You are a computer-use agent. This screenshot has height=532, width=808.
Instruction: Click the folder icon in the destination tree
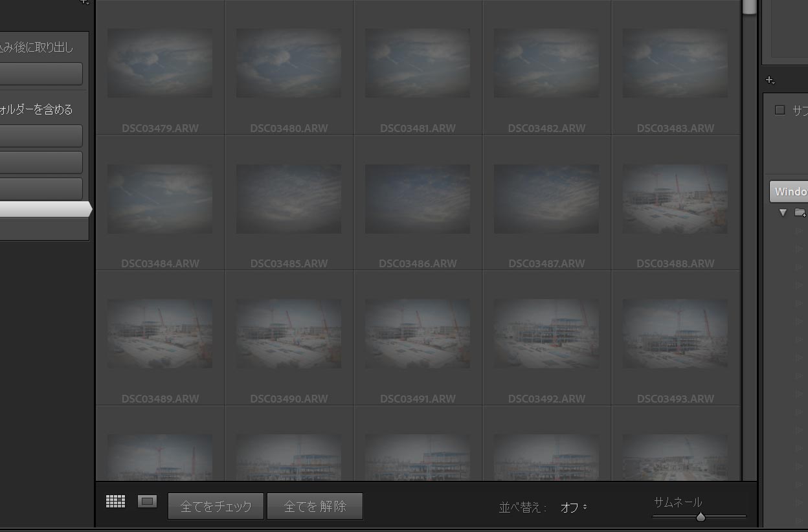(x=800, y=212)
